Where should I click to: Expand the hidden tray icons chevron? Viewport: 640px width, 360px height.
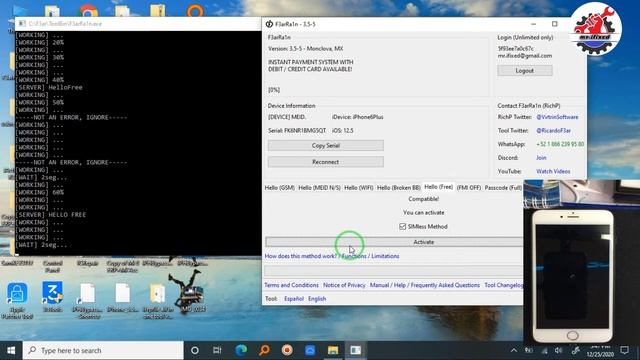pos(513,350)
